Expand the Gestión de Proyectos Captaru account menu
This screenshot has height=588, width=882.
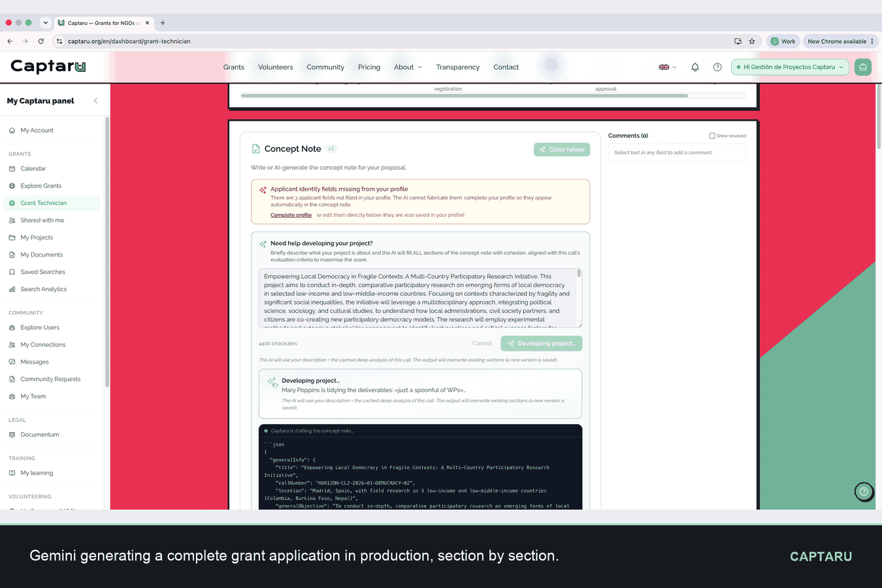(790, 67)
